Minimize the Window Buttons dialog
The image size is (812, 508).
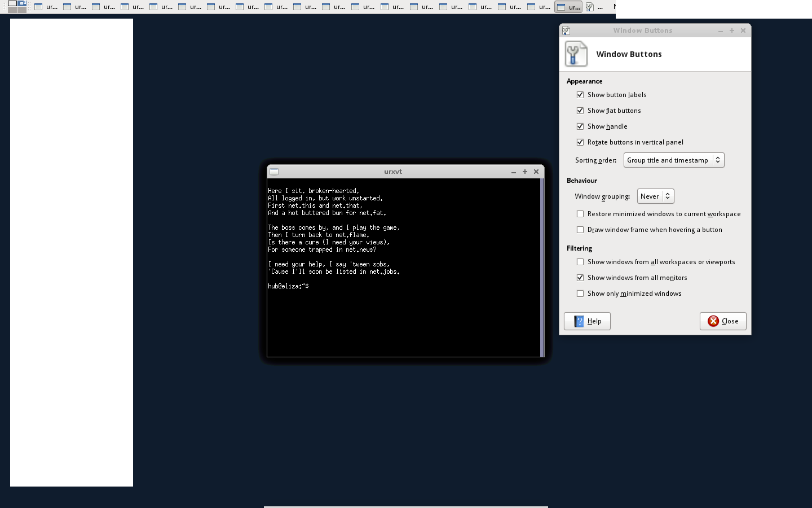pyautogui.click(x=721, y=30)
